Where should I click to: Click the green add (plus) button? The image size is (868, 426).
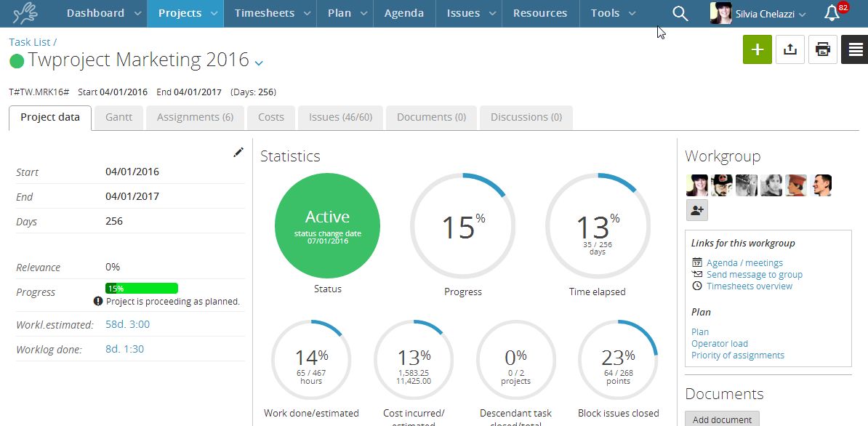(757, 49)
